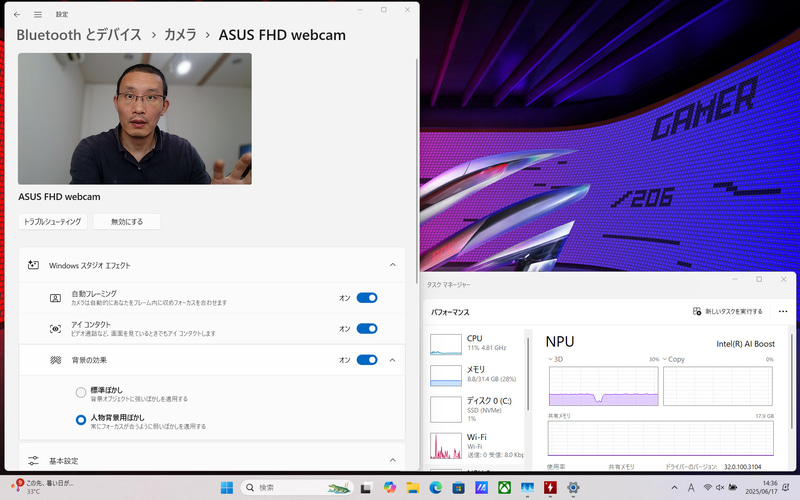Image resolution: width=800 pixels, height=500 pixels.
Task: Click the eye contact icon
Action: pyautogui.click(x=55, y=329)
